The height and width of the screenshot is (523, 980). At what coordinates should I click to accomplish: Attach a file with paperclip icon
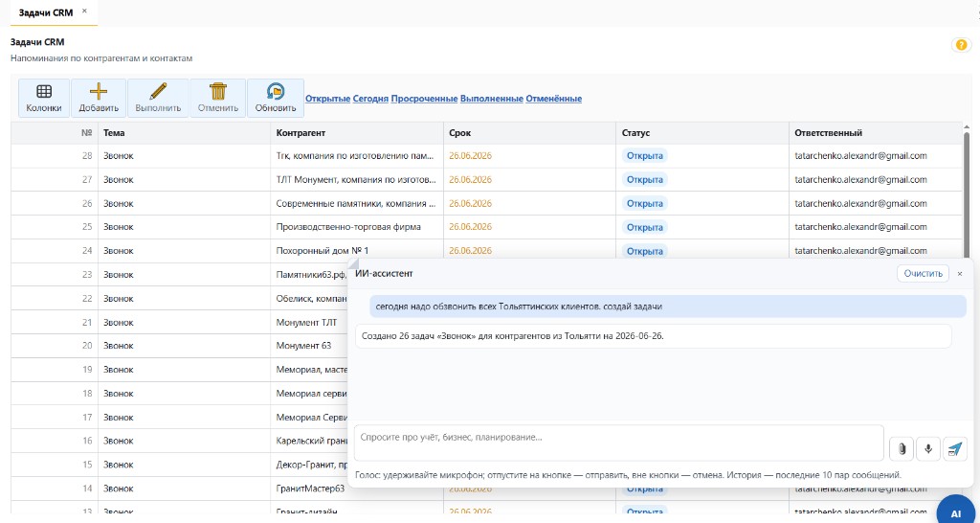(902, 448)
